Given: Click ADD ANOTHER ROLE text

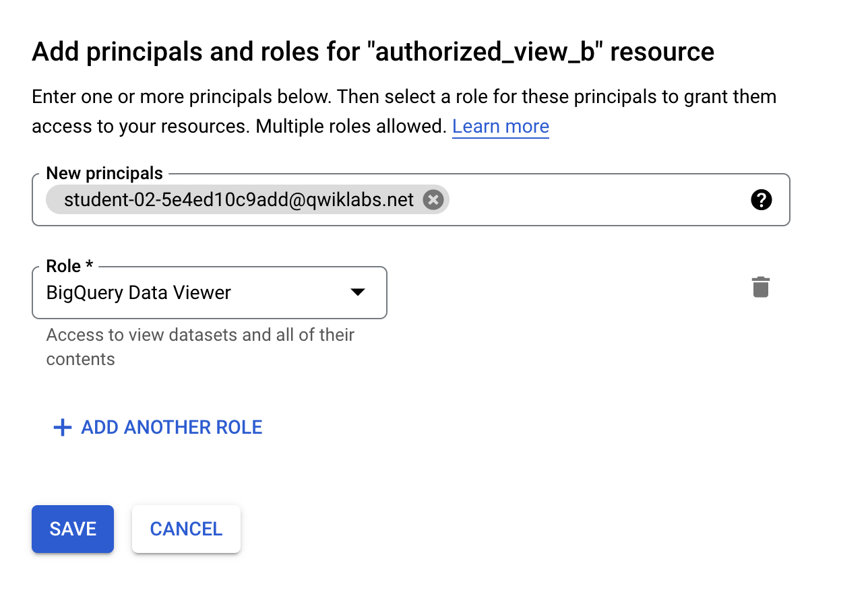Looking at the screenshot, I should point(172,428).
